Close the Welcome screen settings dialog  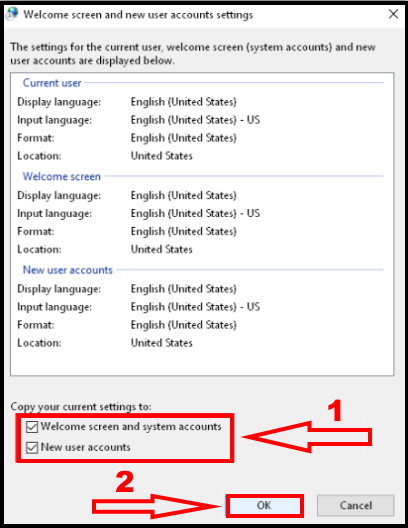(x=393, y=14)
